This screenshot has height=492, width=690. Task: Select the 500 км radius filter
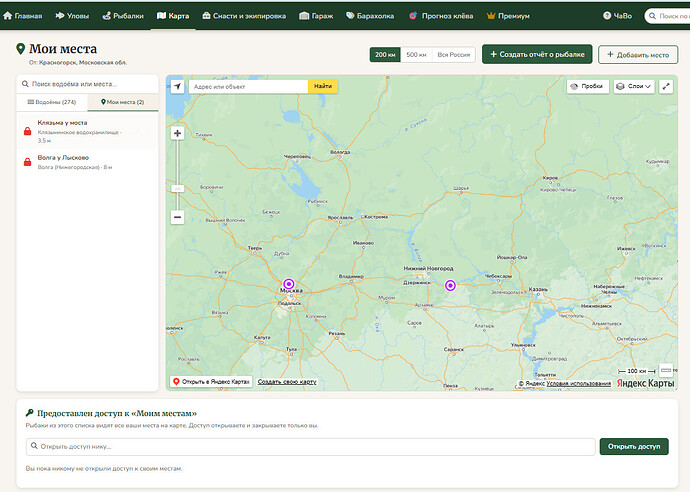tap(416, 55)
